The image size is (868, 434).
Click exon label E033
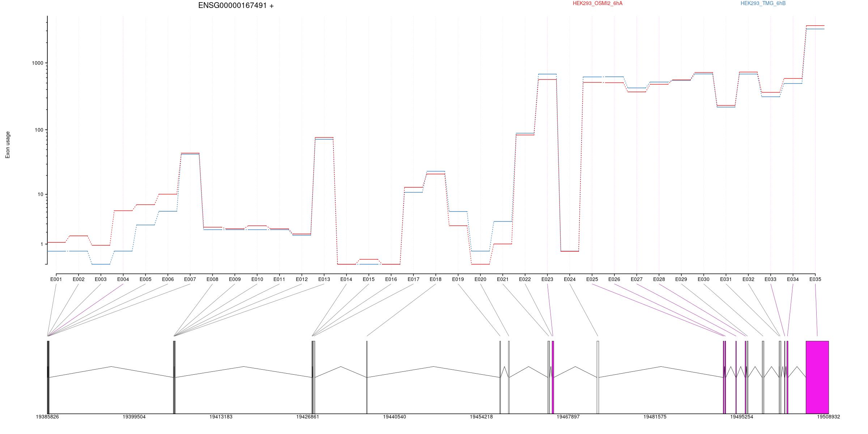770,279
